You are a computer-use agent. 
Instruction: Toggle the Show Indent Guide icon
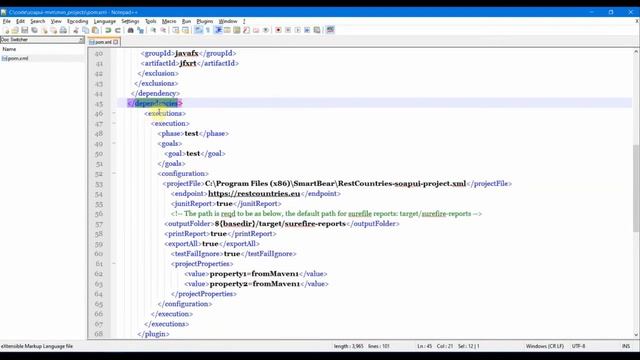click(218, 30)
